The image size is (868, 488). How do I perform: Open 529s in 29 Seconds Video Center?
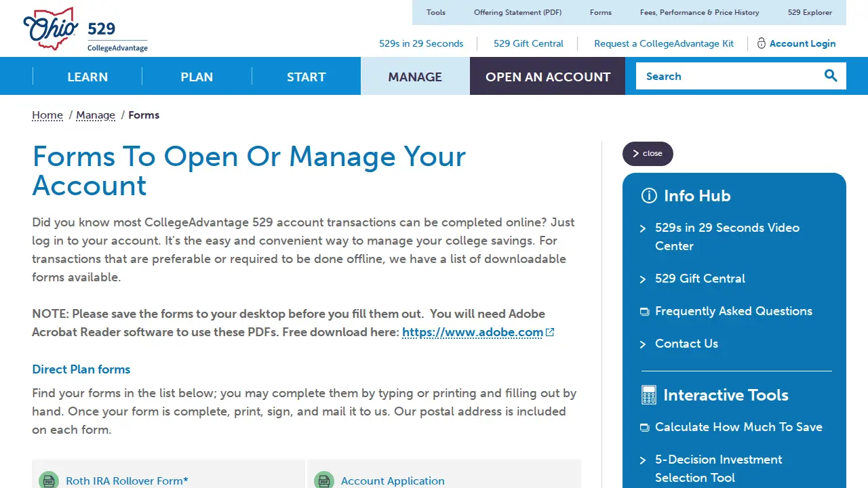pyautogui.click(x=727, y=237)
